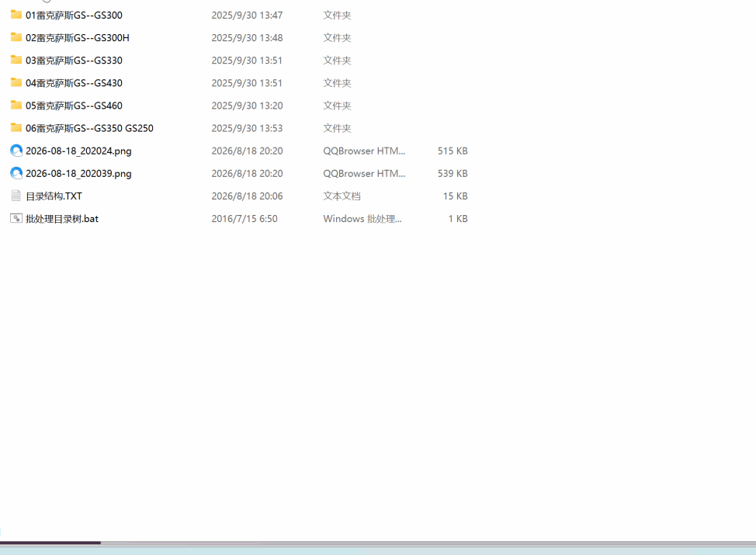Select file name 批处理目录树.bat

[62, 219]
